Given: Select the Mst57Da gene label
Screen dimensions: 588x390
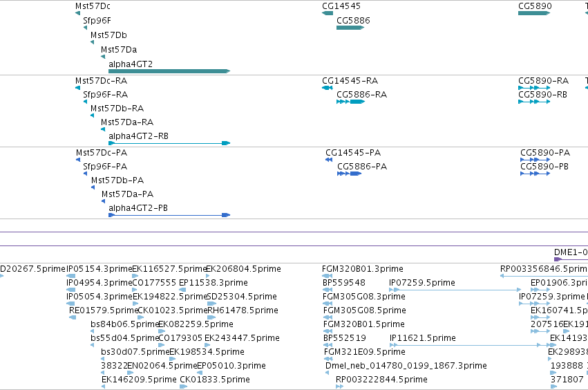Looking at the screenshot, I should point(119,50).
